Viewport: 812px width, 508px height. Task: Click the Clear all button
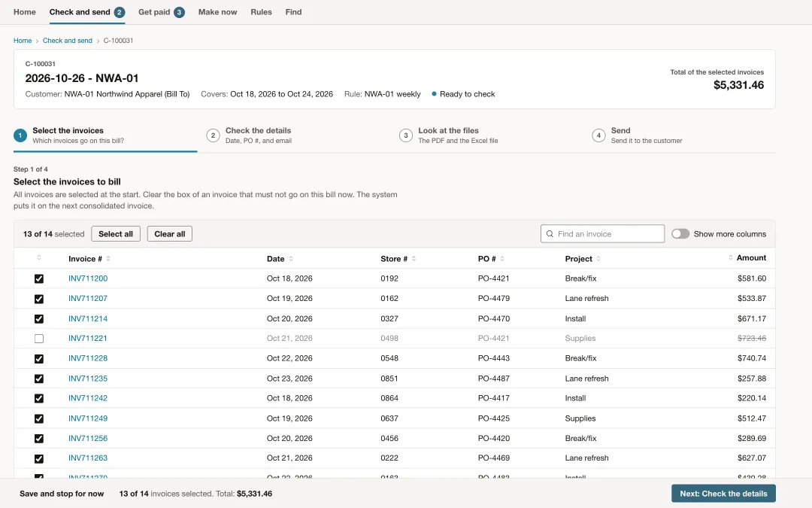[169, 234]
